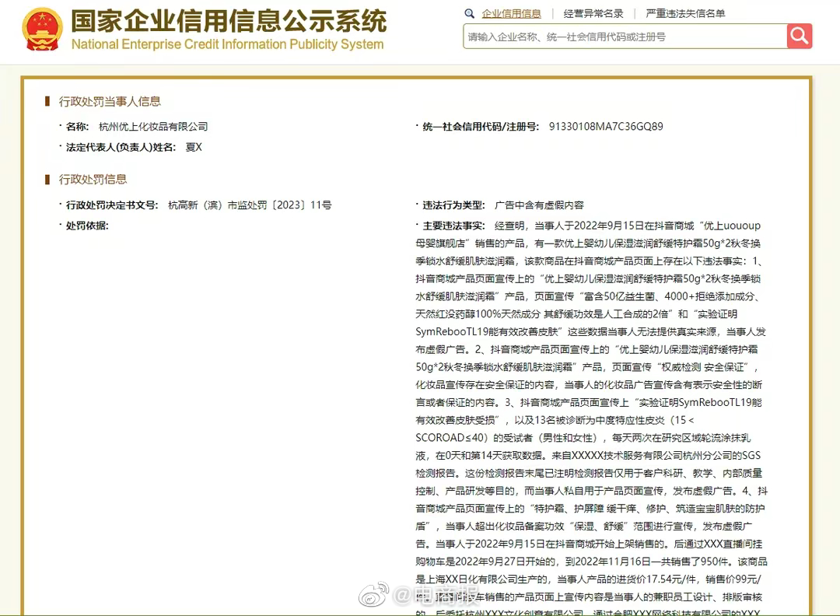Screen dimensions: 840x616
Task: Click the 主要违法事实 label
Action: [453, 226]
